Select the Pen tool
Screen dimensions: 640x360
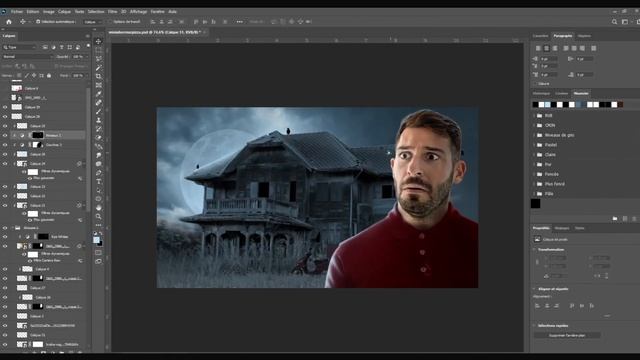(98, 173)
